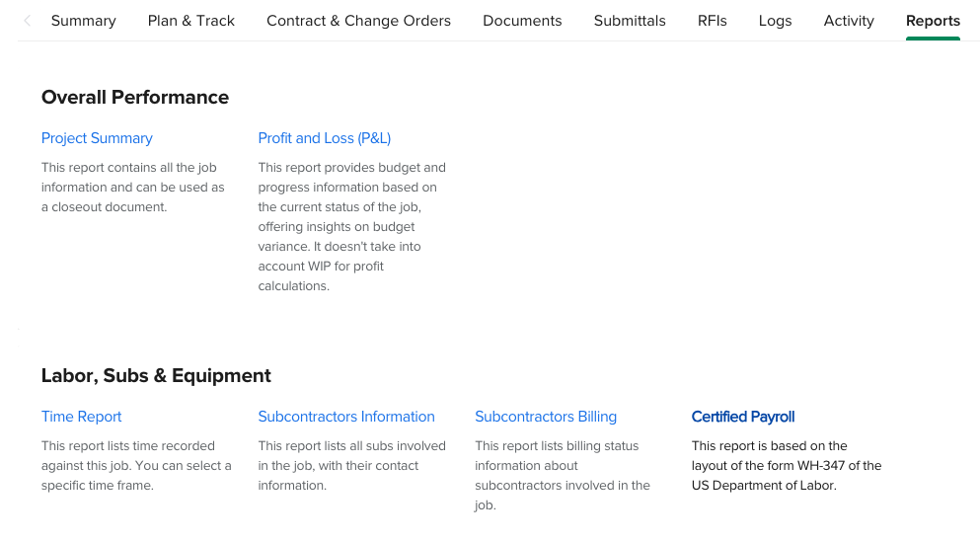Open the Submittals tab
The width and height of the screenshot is (980, 542).
[x=630, y=21]
